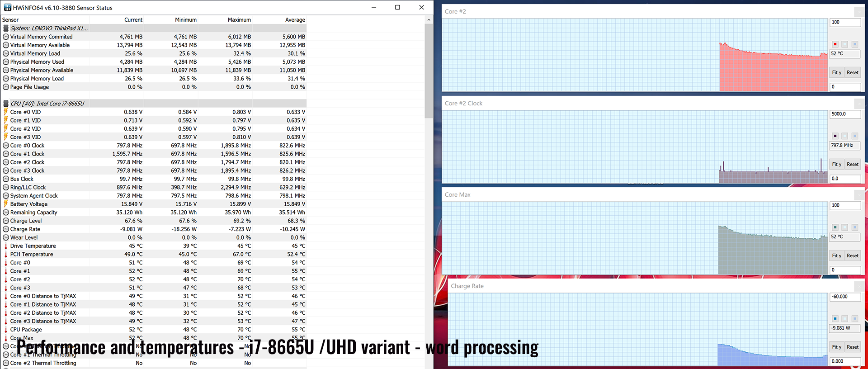Image resolution: width=868 pixels, height=369 pixels.
Task: Click Fit y in the Core Max graph
Action: click(837, 255)
